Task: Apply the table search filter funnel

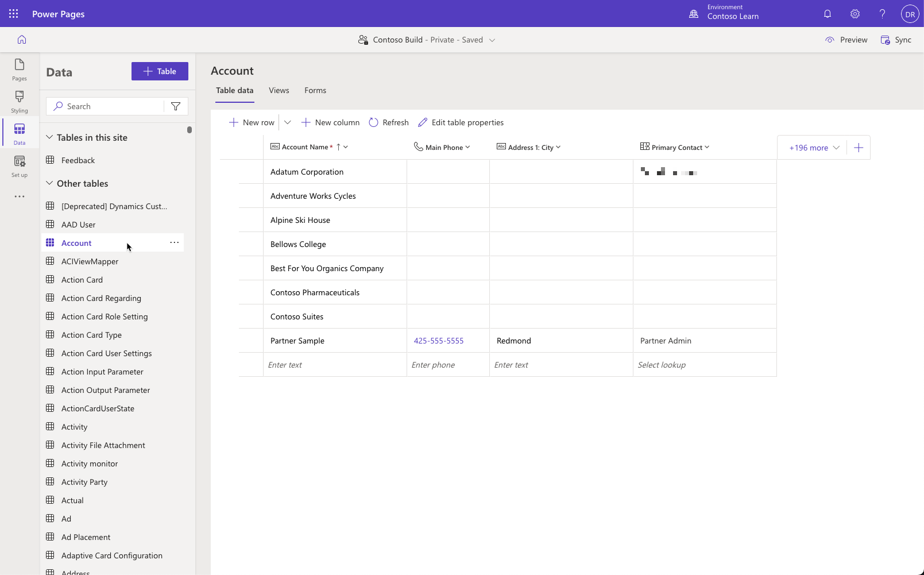Action: click(x=176, y=106)
